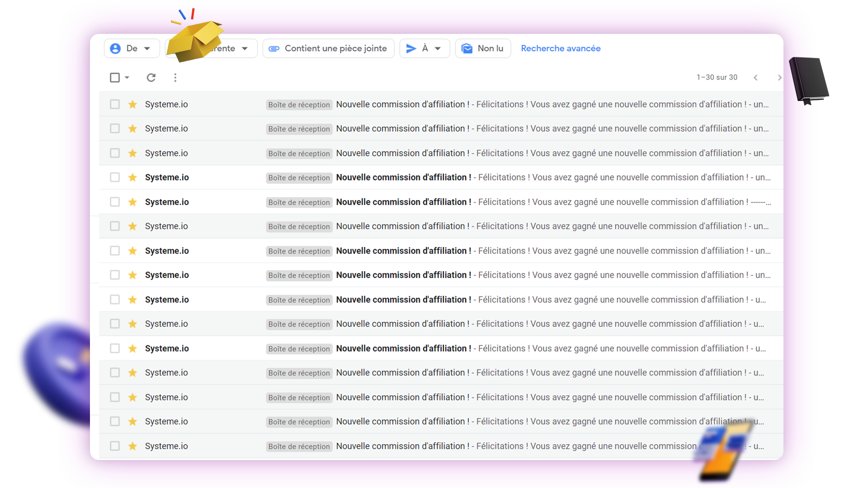Select the checkbox of the first email row

click(x=115, y=104)
